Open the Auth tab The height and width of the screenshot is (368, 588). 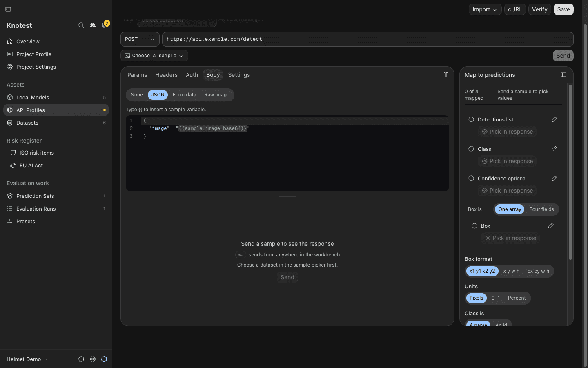[x=192, y=75]
